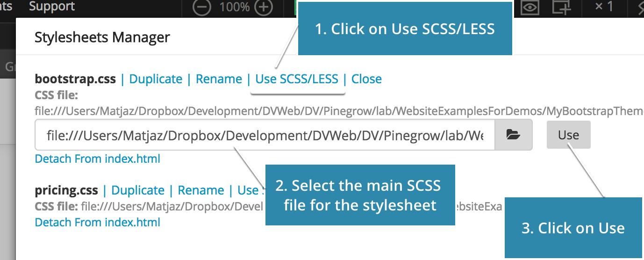Click the zoom in plus icon
This screenshot has width=644, height=260.
264,7
